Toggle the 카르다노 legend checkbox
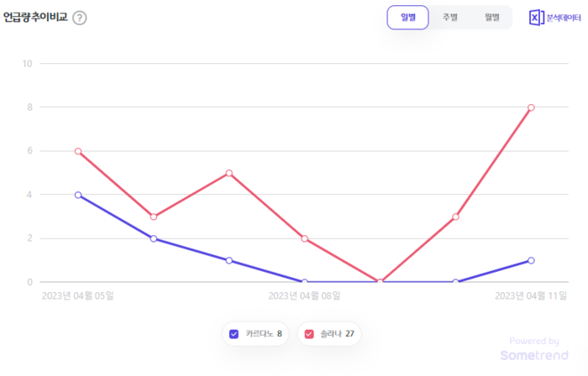 pyautogui.click(x=234, y=334)
